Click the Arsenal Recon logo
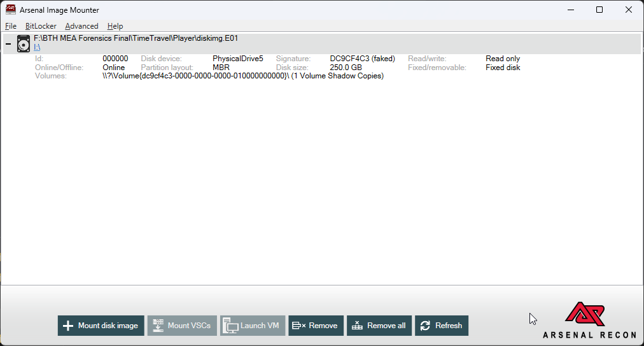The image size is (644, 346). [587, 320]
